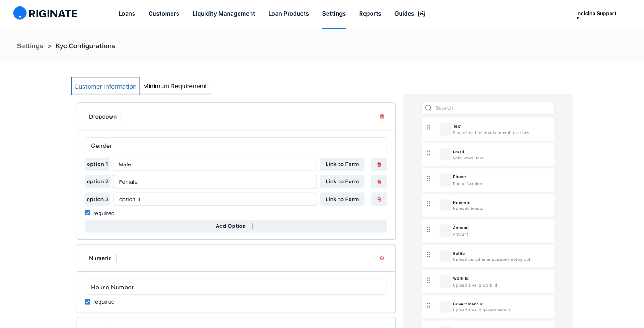
Task: Click the Phone field type icon box
Action: 445,180
